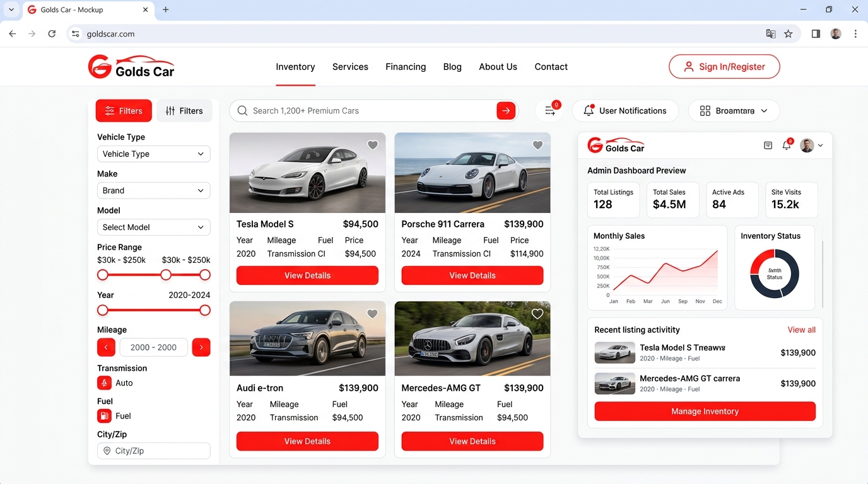This screenshot has height=484, width=868.
Task: Click the magnifier icon in the search bar
Action: 242,111
